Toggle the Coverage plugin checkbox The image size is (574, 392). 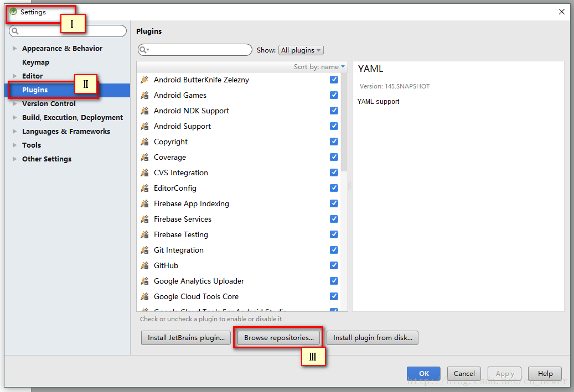(x=334, y=157)
